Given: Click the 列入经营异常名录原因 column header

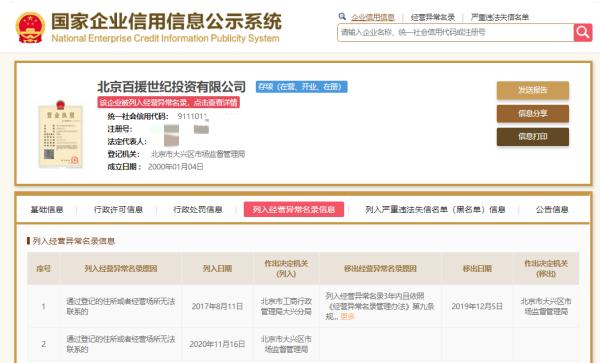Looking at the screenshot, I should pos(121,269).
